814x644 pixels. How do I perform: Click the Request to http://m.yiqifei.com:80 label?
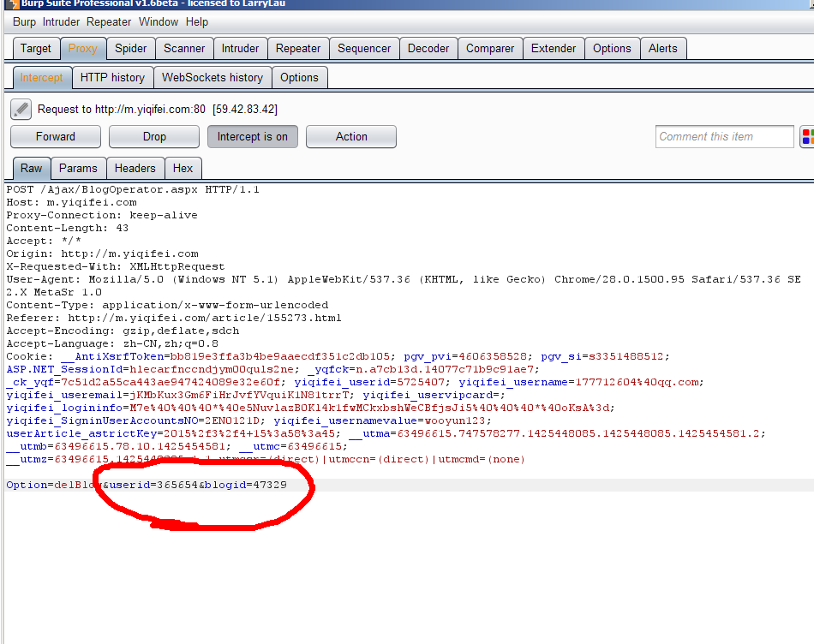122,109
